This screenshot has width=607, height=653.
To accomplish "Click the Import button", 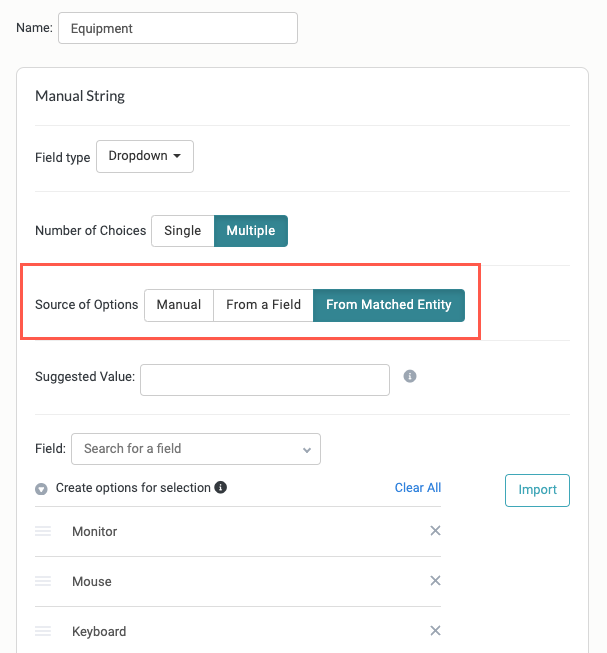I will 537,490.
